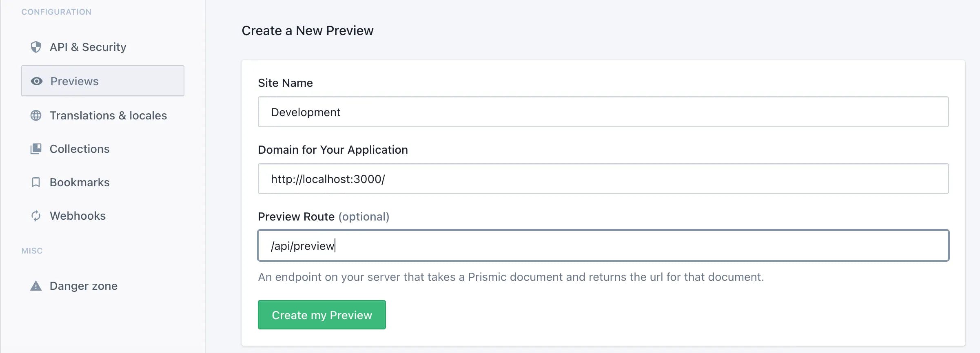
Task: Click the shield icon for API & Security
Action: click(36, 47)
